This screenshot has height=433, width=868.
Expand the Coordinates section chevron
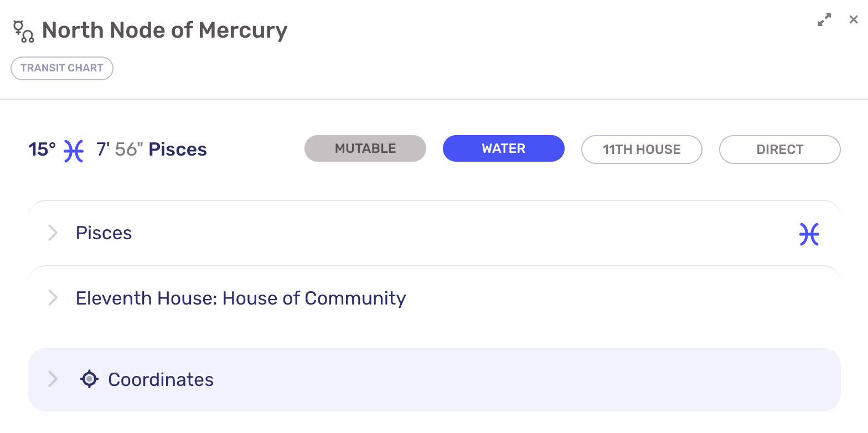coord(53,379)
